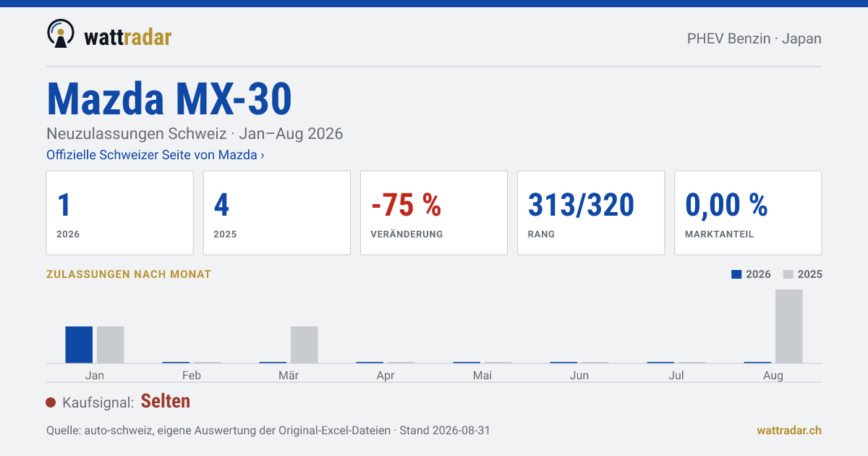Click the Jun month axis label
This screenshot has height=456, width=868.
click(579, 375)
